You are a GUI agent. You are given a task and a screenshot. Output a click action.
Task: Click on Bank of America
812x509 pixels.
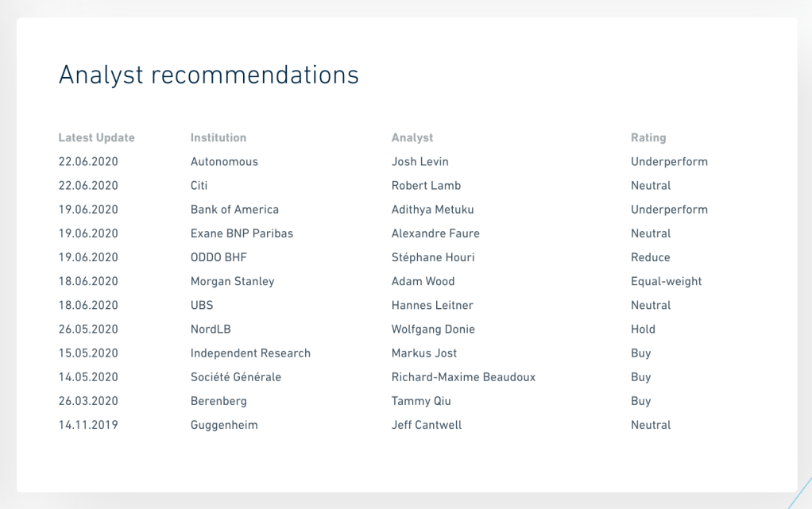click(234, 210)
